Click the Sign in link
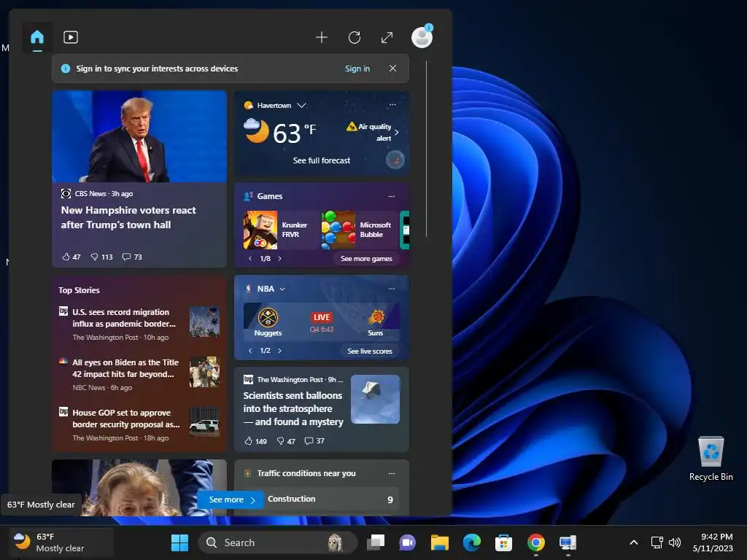The height and width of the screenshot is (560, 747). point(357,69)
